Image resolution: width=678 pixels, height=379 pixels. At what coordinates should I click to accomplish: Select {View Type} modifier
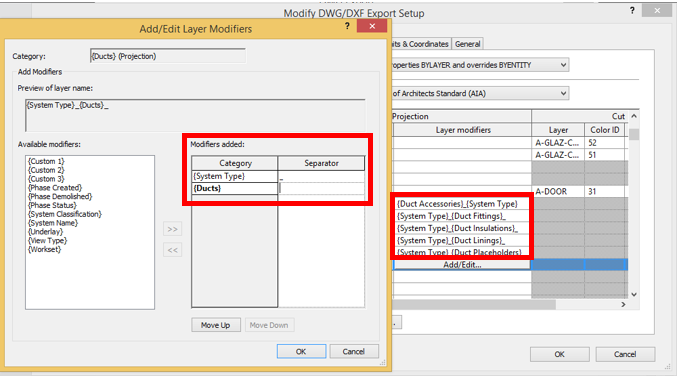[48, 241]
